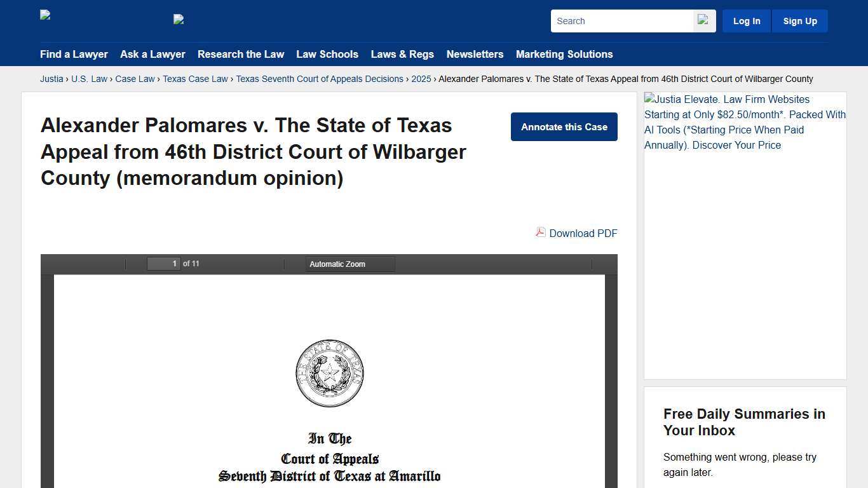
Task: Click the page number input field
Action: (x=163, y=263)
